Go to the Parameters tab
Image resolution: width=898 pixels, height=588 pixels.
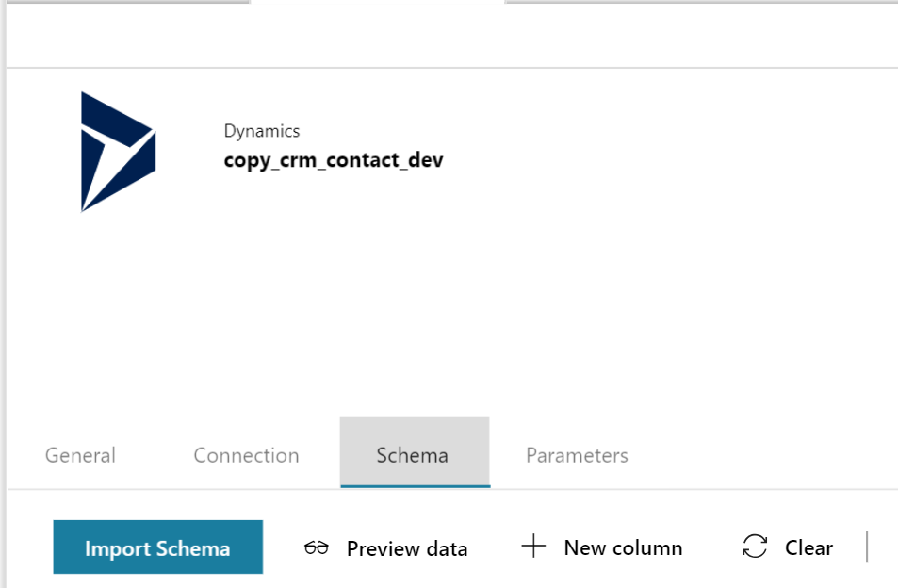point(577,455)
